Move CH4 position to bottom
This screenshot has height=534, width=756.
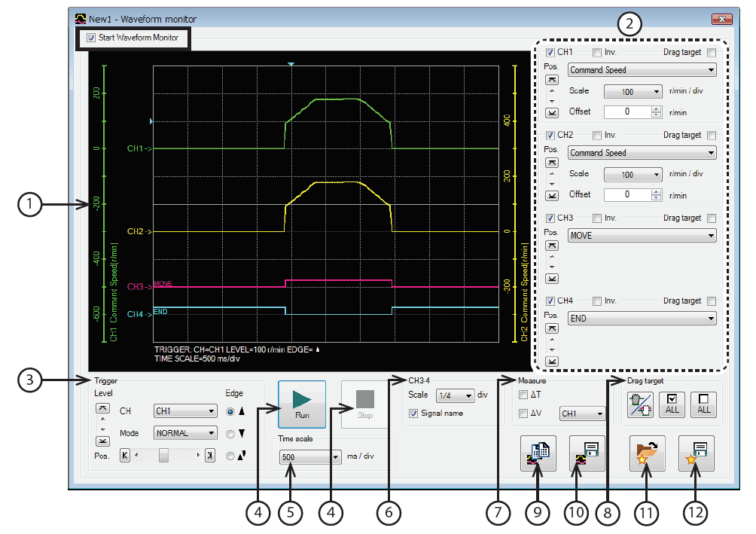click(x=552, y=362)
